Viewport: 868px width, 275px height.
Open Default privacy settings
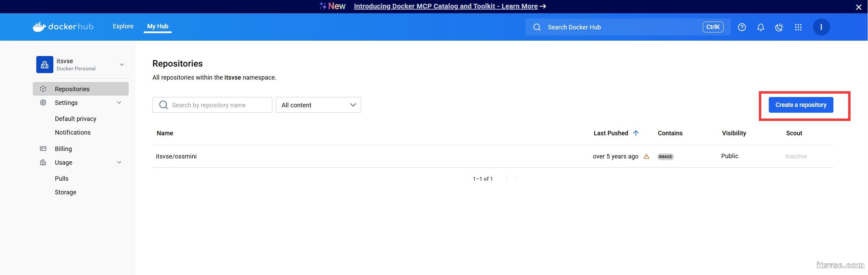[76, 119]
